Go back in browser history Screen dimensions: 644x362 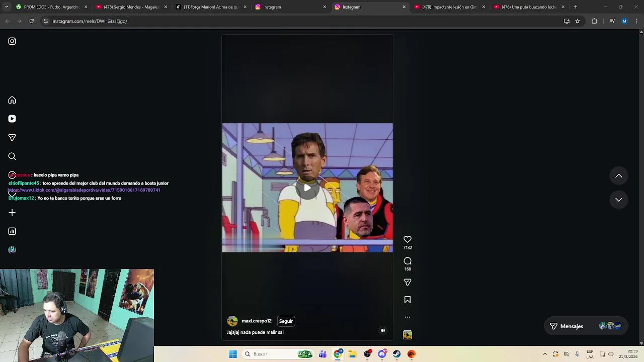coord(7,21)
